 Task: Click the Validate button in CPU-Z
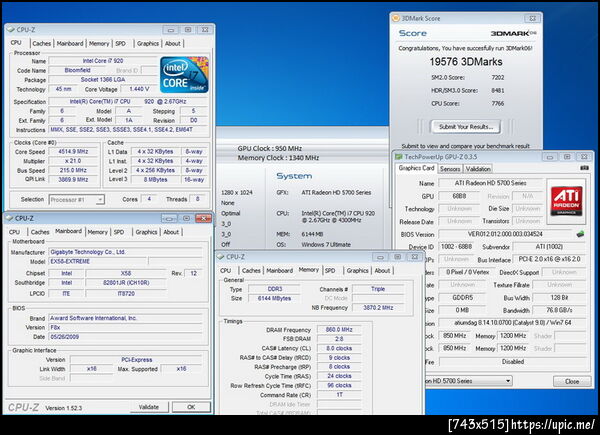(149, 407)
